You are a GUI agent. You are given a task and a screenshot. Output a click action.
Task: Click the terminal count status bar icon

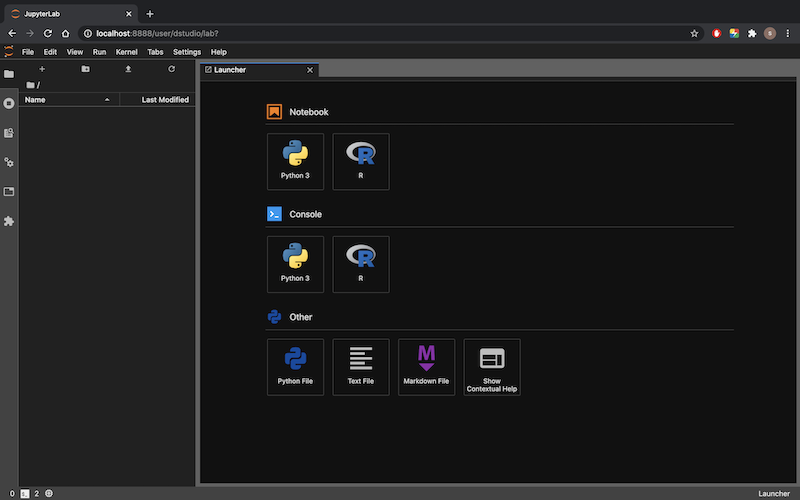[x=24, y=493]
